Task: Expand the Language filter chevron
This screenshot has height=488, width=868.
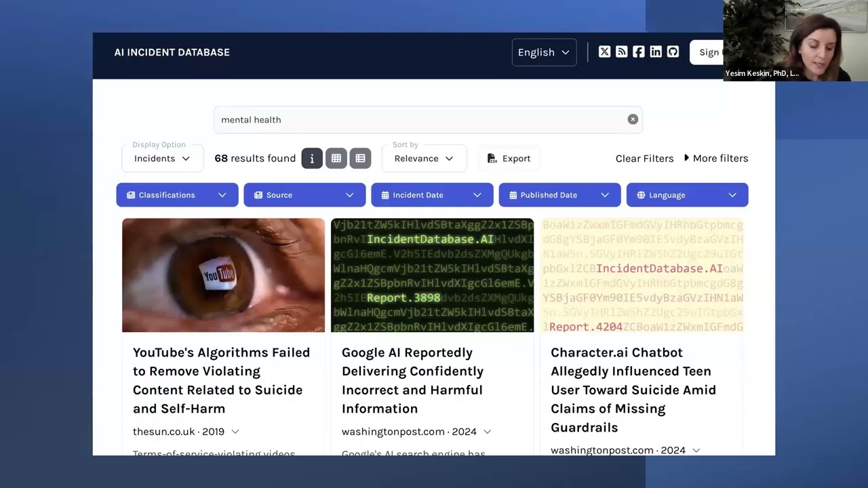Action: [732, 195]
